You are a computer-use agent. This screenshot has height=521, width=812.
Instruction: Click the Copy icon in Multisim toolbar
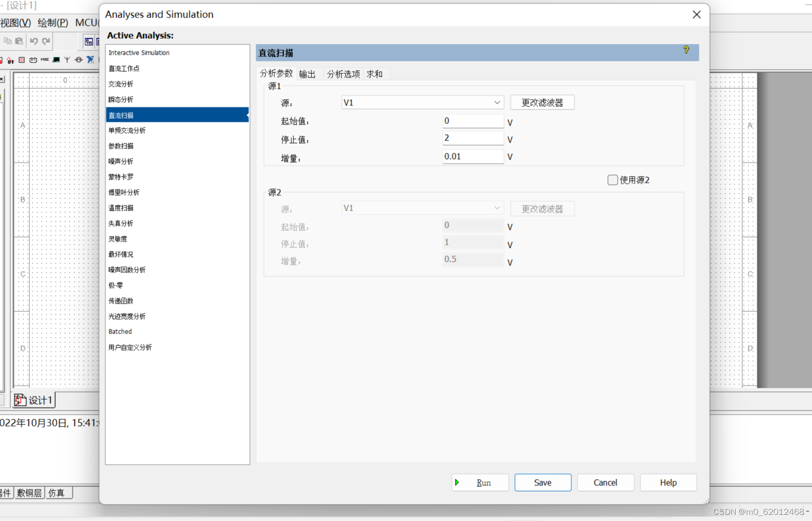click(8, 41)
